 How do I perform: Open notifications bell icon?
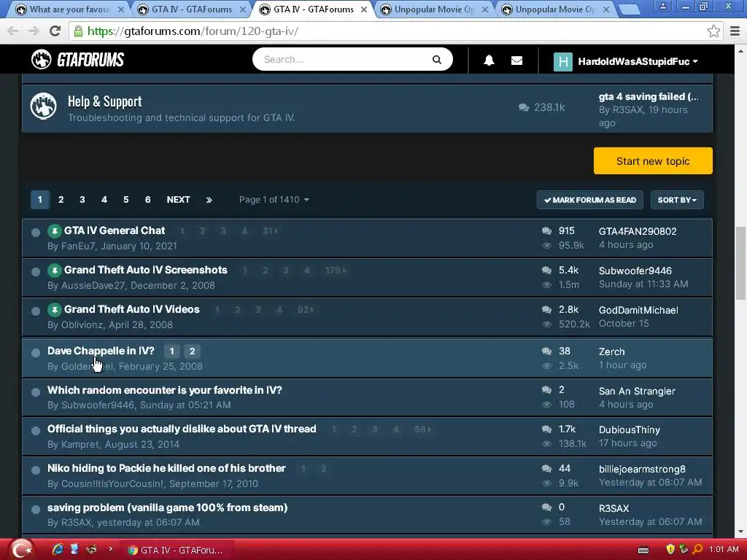(x=489, y=61)
